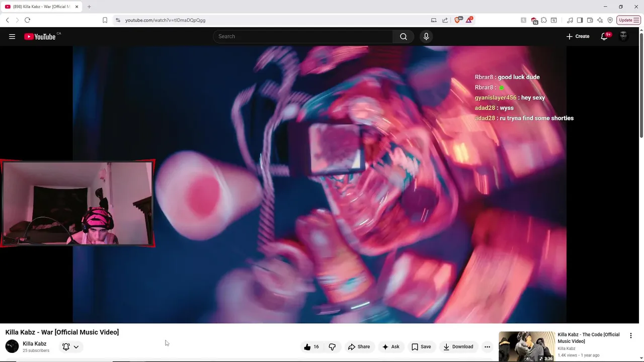This screenshot has width=644, height=362.
Task: Reload the current page
Action: click(27, 20)
